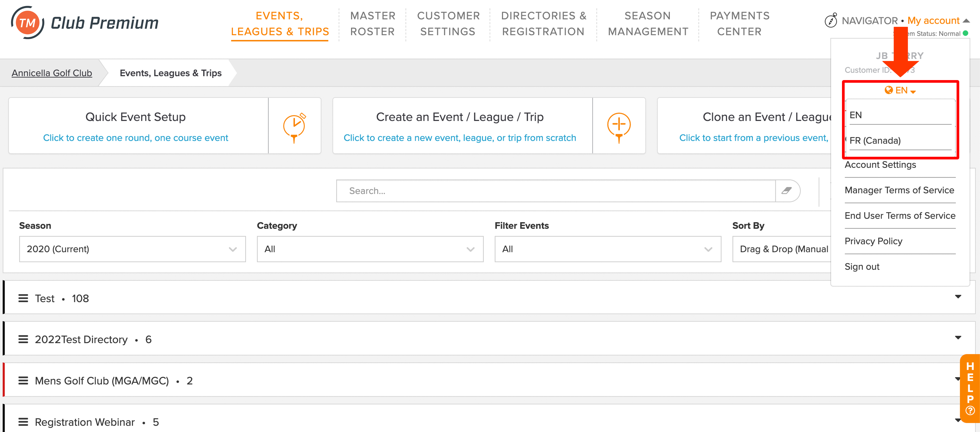The height and width of the screenshot is (432, 980).
Task: Go to Payments Center tab
Action: 740,24
